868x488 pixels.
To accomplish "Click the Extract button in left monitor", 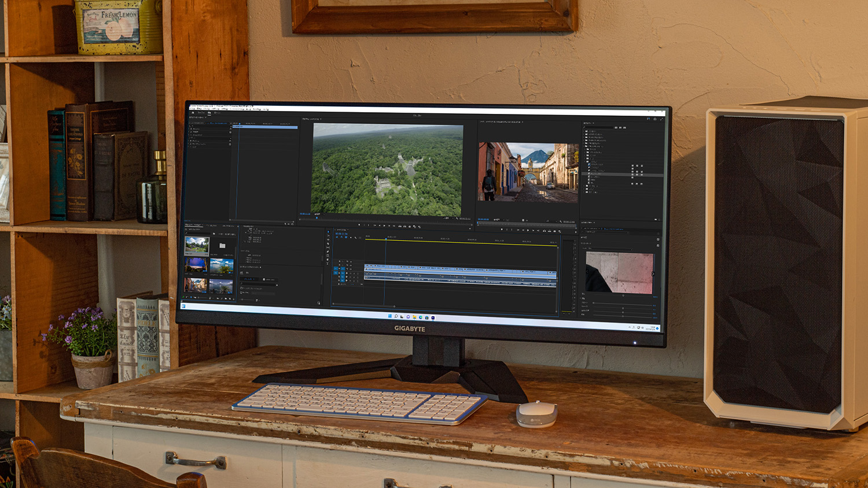I will 404,225.
